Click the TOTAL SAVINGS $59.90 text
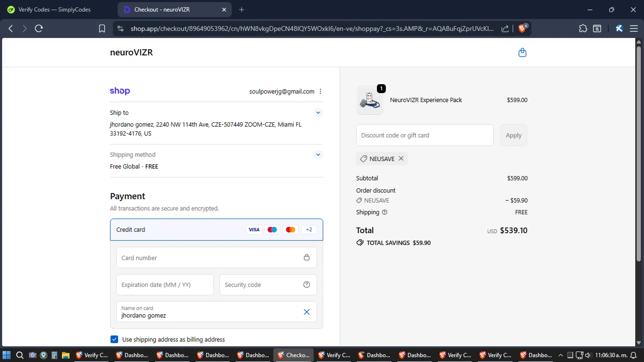The width and height of the screenshot is (644, 362). coord(398,243)
